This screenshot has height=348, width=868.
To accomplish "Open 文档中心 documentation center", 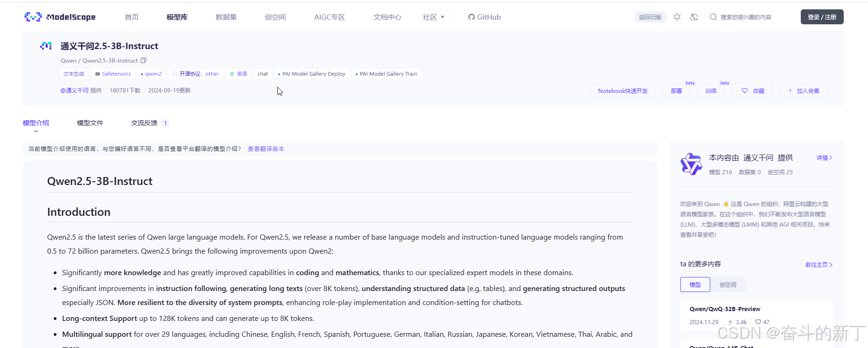I will pyautogui.click(x=387, y=17).
